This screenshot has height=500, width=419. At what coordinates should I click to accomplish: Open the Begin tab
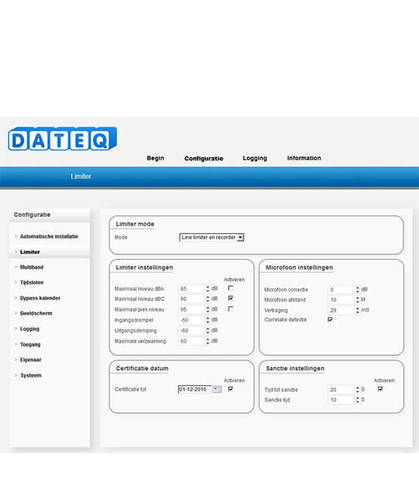155,158
